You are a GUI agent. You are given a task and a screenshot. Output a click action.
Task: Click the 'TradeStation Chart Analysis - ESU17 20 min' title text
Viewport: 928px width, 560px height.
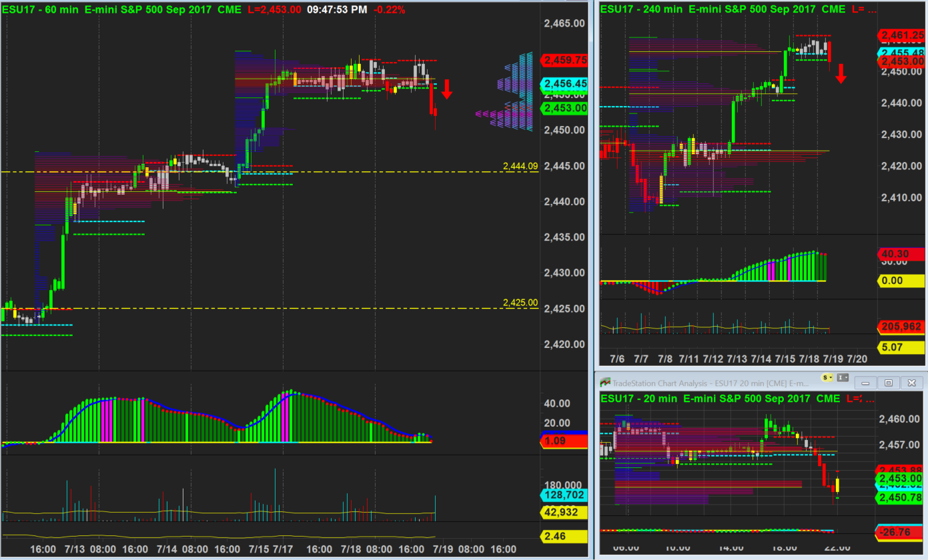coord(709,383)
